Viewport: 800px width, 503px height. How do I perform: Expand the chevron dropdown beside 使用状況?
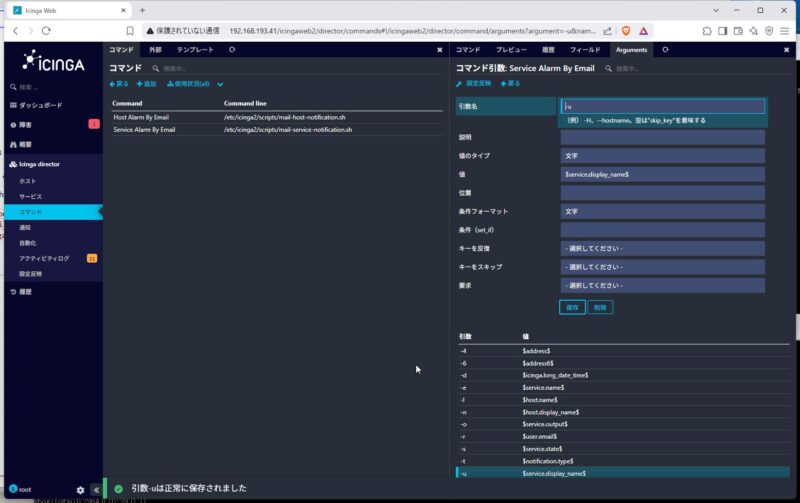tap(220, 85)
